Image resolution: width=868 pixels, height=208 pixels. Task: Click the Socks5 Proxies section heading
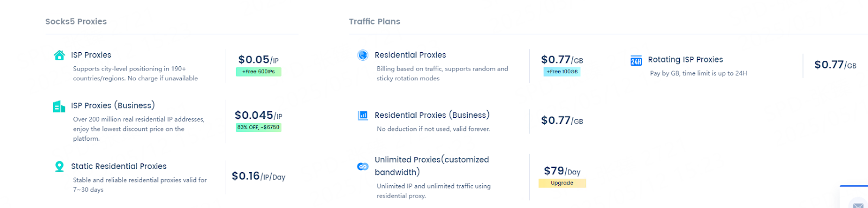pyautogui.click(x=76, y=22)
